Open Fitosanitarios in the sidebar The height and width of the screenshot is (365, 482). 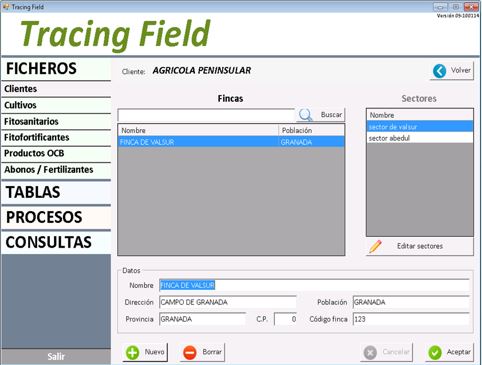[x=56, y=121]
